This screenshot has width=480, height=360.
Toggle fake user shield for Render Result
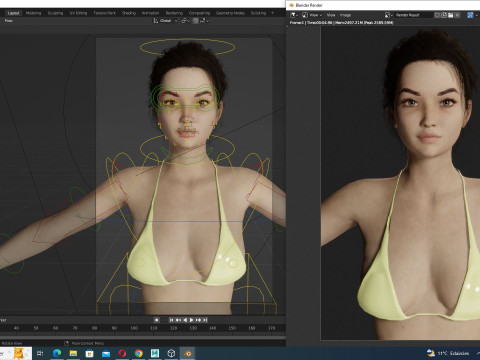[437, 15]
